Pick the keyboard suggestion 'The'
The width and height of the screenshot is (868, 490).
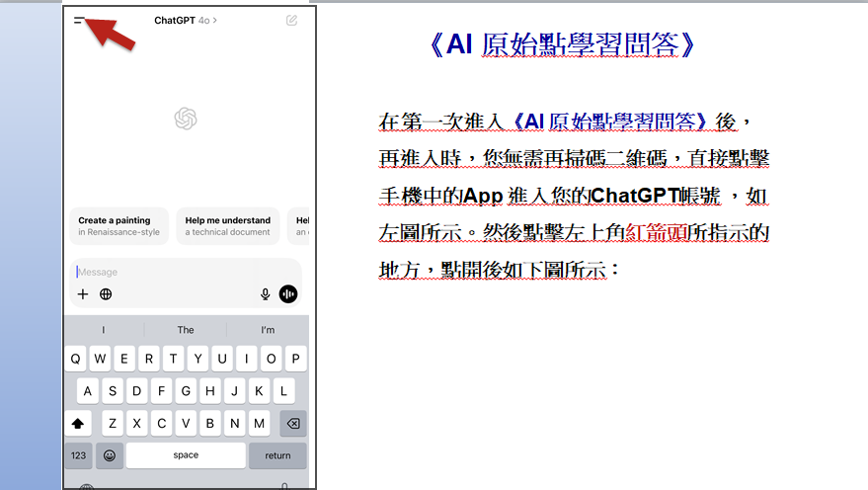point(186,330)
